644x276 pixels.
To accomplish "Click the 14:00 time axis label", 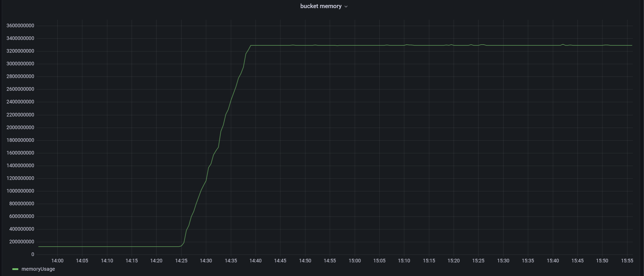I will click(x=57, y=261).
